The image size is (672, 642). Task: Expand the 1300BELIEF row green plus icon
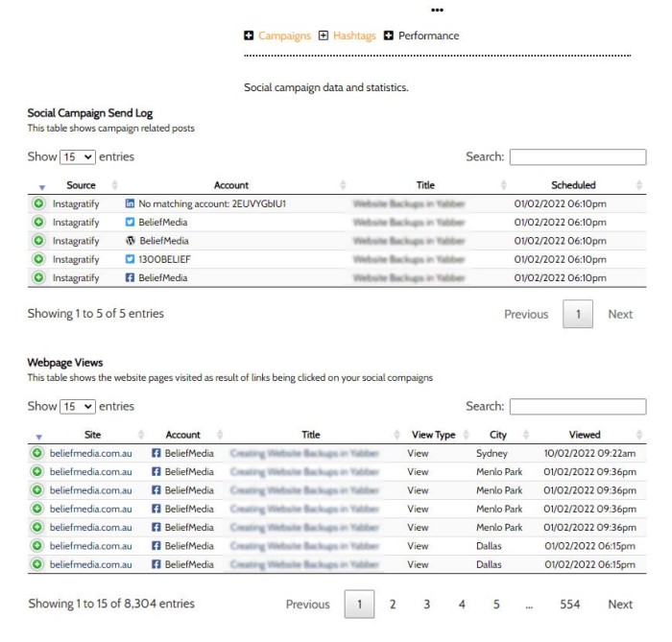(38, 259)
